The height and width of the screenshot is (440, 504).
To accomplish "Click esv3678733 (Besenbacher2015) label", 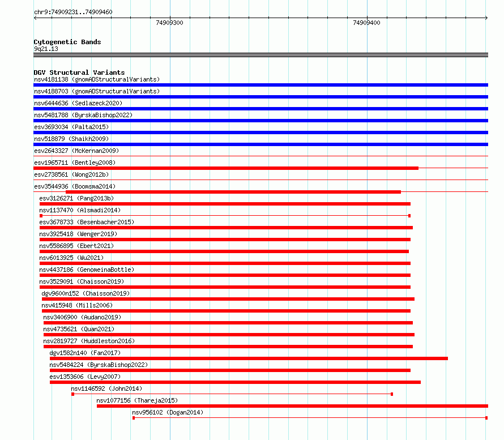I will click(x=87, y=222).
